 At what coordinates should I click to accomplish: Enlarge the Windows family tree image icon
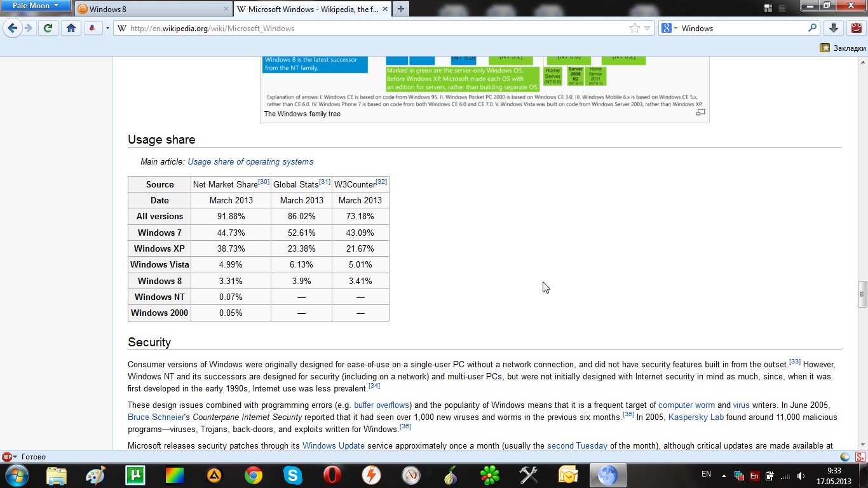coord(700,112)
